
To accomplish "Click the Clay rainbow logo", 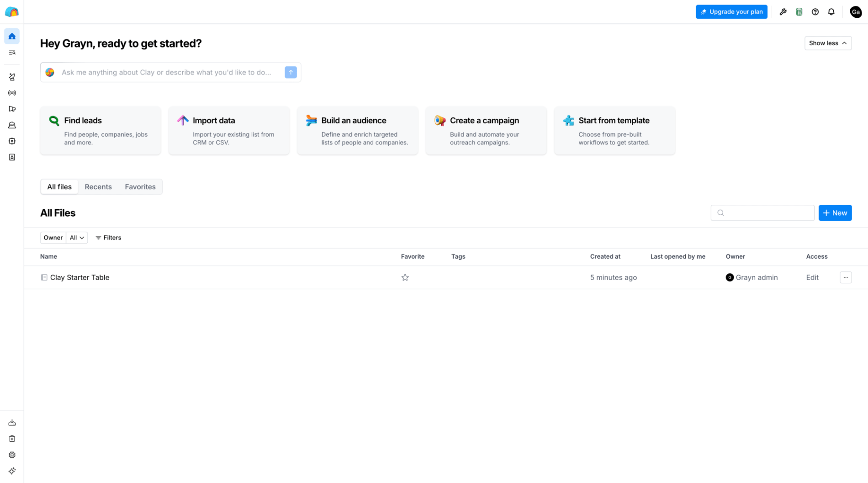I will 12,12.
